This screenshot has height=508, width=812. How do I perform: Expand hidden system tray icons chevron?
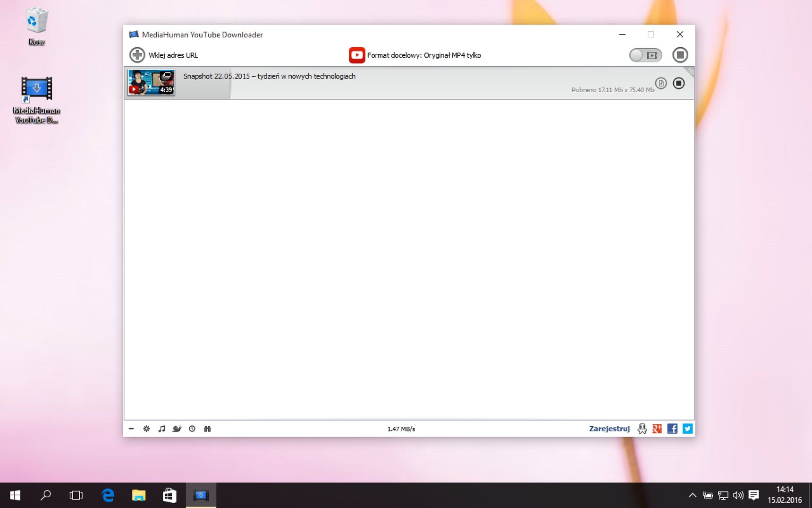click(693, 495)
